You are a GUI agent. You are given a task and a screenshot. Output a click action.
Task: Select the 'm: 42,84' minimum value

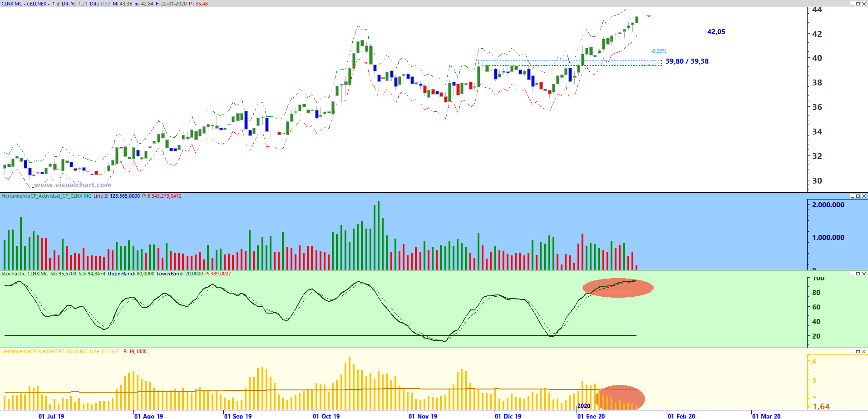(144, 4)
